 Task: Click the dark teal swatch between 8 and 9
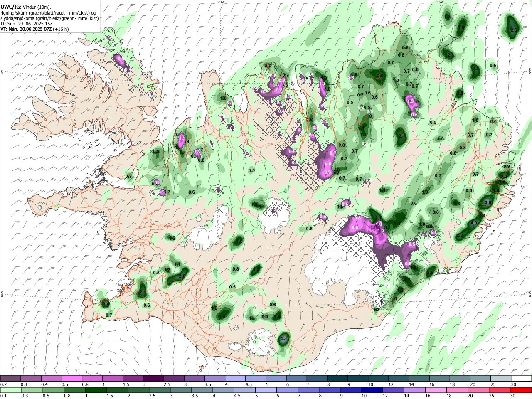click(337, 378)
